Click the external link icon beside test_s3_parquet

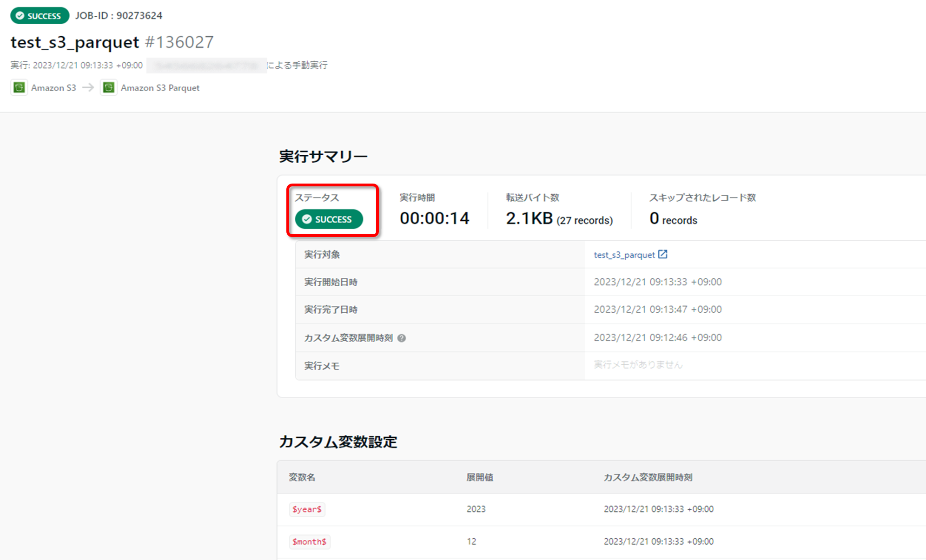click(x=663, y=254)
